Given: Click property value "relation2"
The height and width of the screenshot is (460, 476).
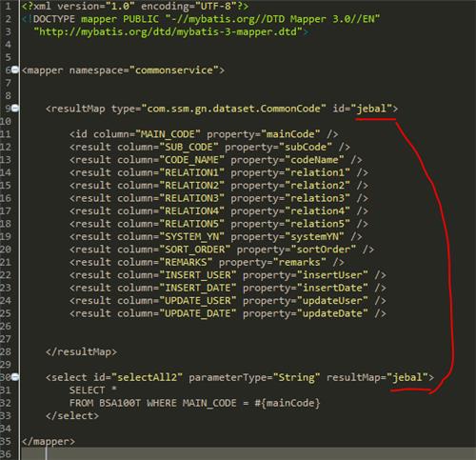Looking at the screenshot, I should coord(317,186).
